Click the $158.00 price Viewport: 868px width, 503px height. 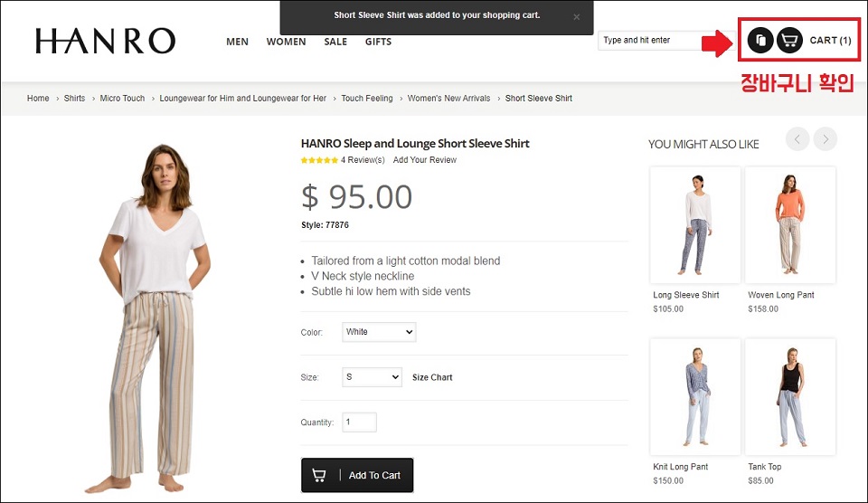(763, 308)
